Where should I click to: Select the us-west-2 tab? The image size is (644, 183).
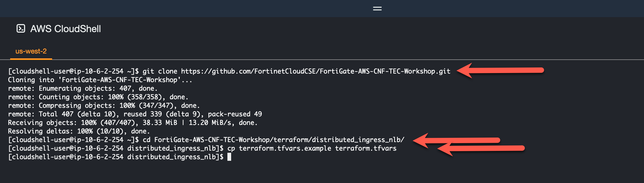pos(31,51)
